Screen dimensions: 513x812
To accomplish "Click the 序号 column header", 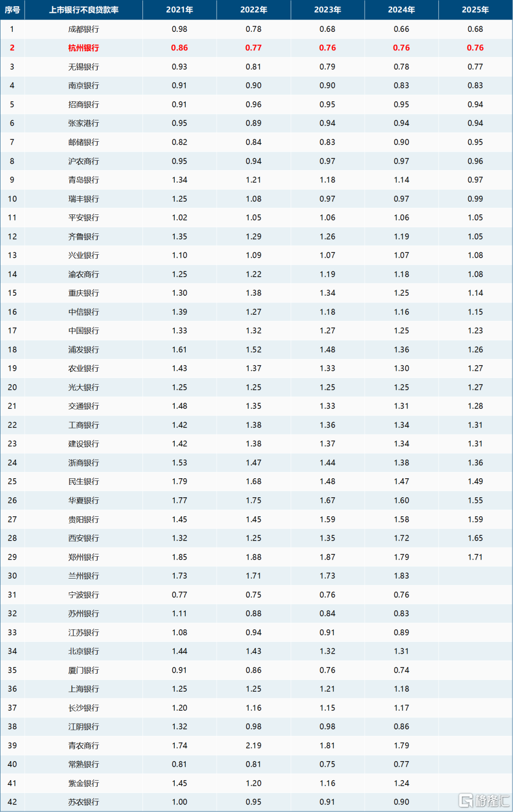I will [x=12, y=10].
